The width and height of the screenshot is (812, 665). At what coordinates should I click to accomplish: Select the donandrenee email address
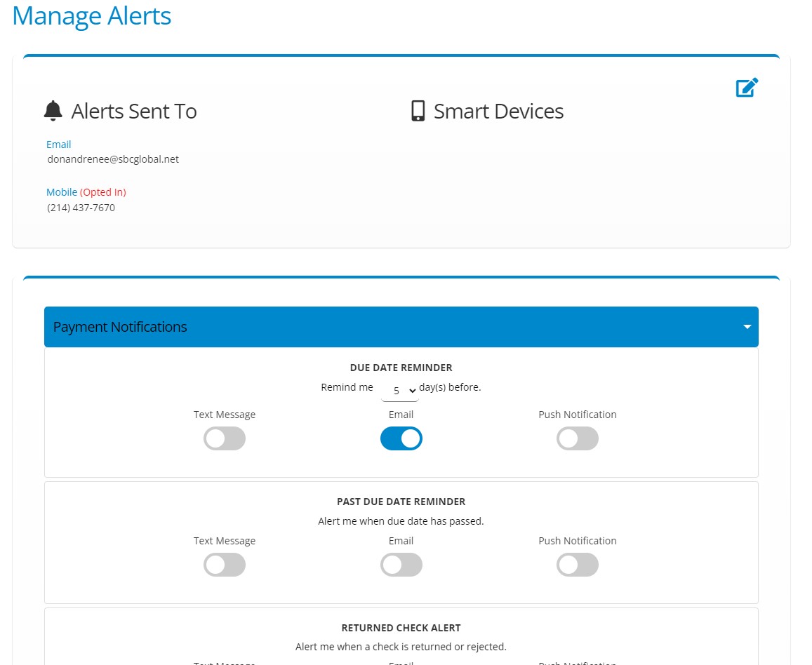(x=113, y=159)
